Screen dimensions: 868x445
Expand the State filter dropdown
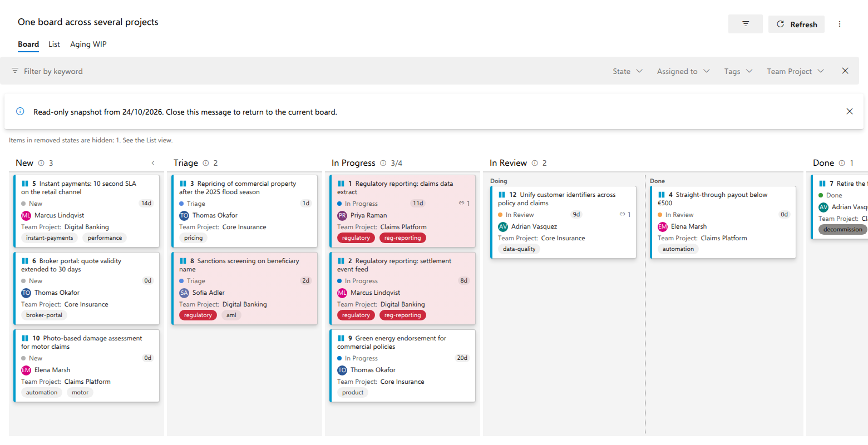[628, 71]
